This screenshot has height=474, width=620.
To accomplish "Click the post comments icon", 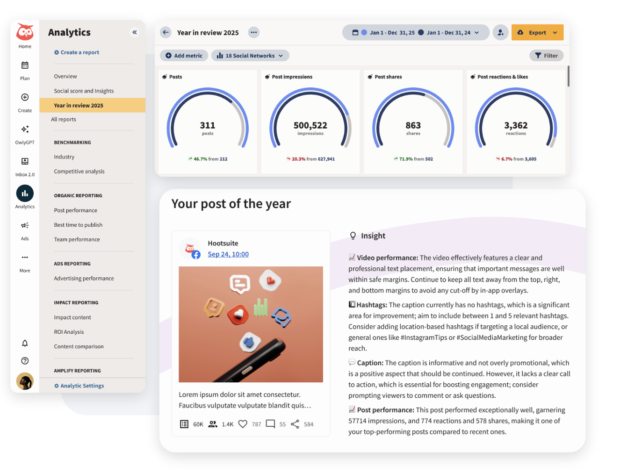I will click(270, 424).
